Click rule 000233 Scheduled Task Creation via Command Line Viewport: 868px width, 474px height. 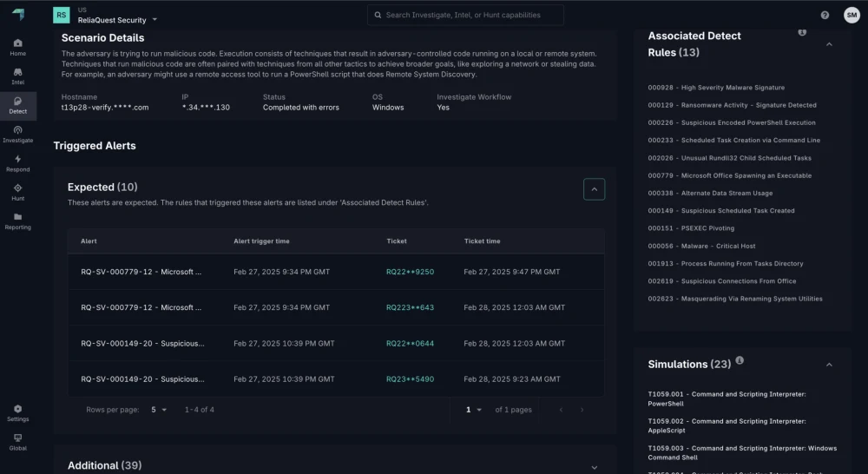(734, 141)
